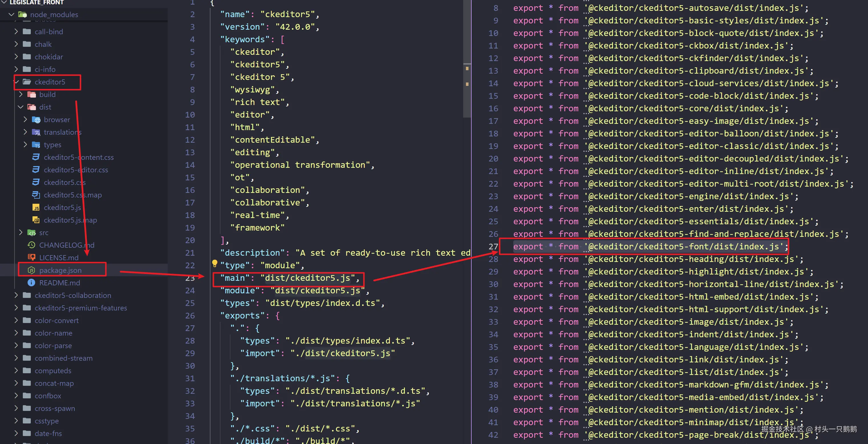Click line number 23 in gutter
Image resolution: width=868 pixels, height=444 pixels.
(x=190, y=278)
